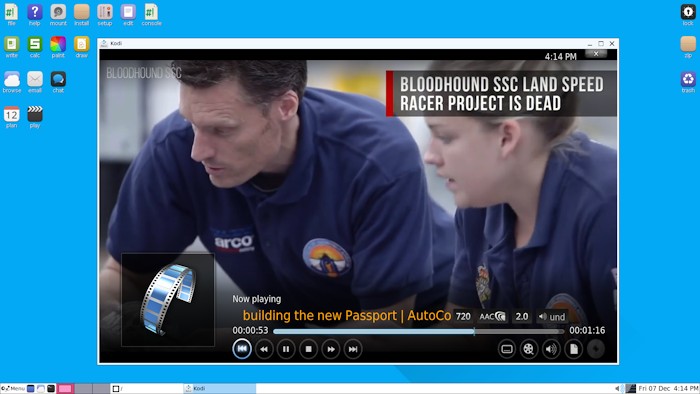Open the trash desktop icon
This screenshot has width=700, height=394.
click(688, 82)
